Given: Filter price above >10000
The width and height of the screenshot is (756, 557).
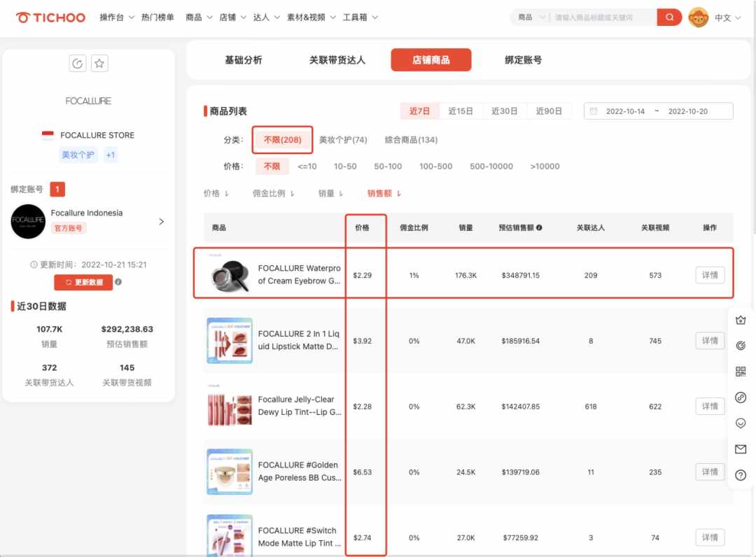Looking at the screenshot, I should click(545, 167).
